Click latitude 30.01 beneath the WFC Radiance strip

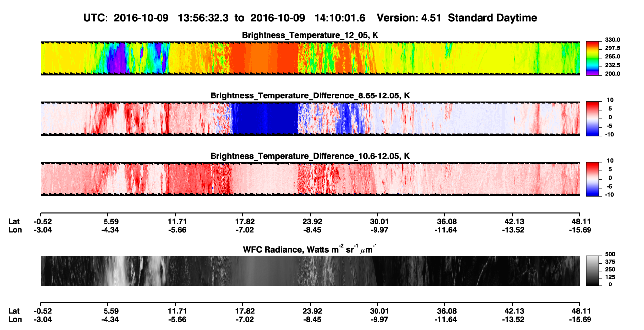tap(378, 311)
